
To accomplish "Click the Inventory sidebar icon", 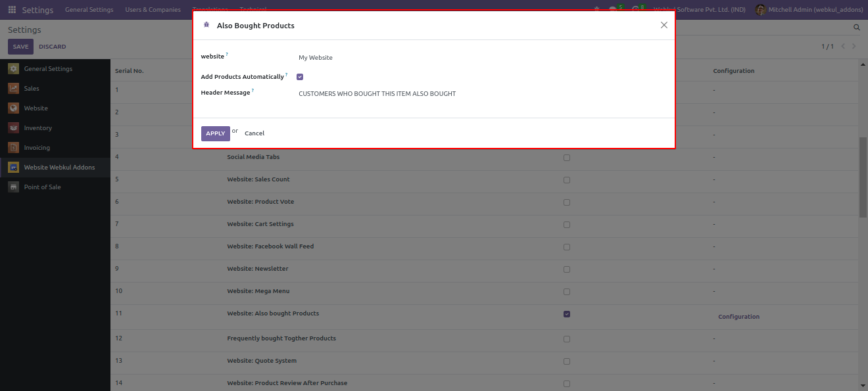I will coord(13,128).
